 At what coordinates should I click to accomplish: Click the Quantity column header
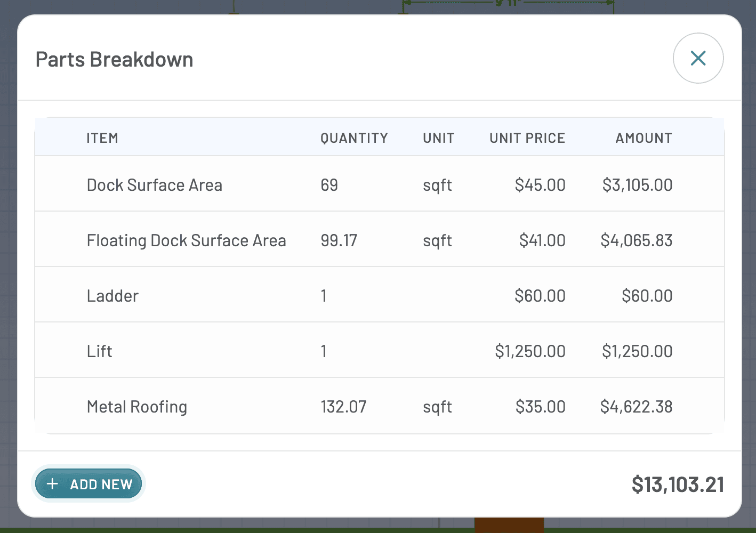pyautogui.click(x=354, y=138)
